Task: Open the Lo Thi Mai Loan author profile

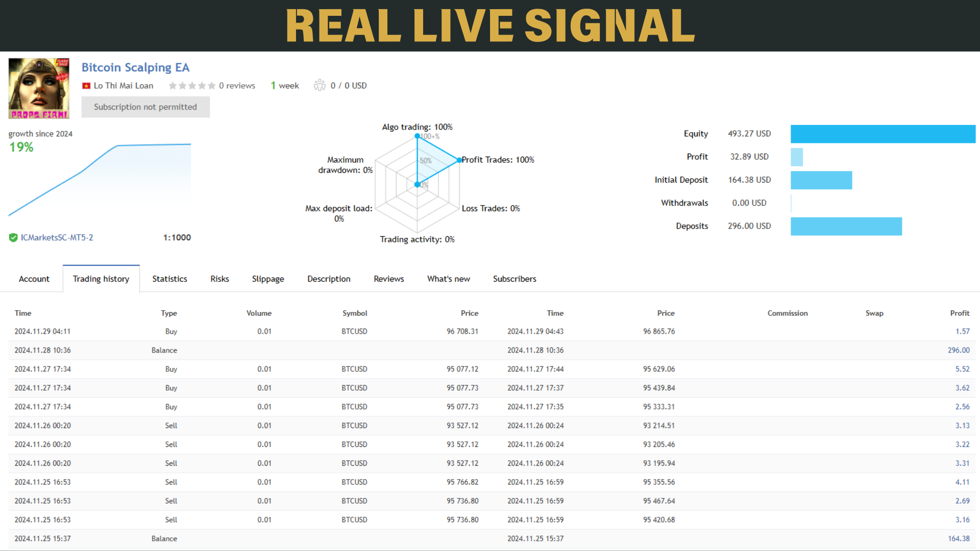Action: (124, 86)
